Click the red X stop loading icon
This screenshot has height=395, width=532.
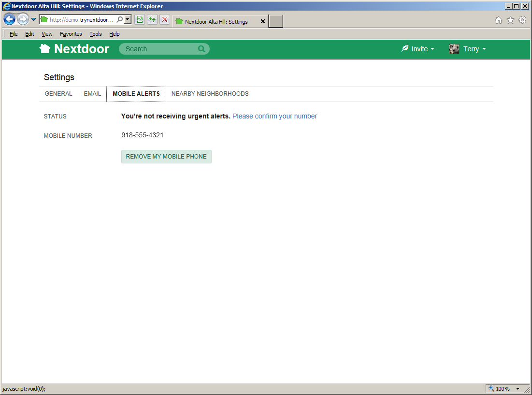point(165,20)
